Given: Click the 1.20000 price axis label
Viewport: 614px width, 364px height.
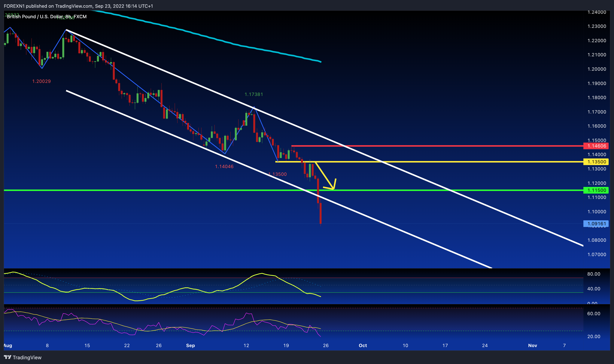Looking at the screenshot, I should click(x=597, y=69).
